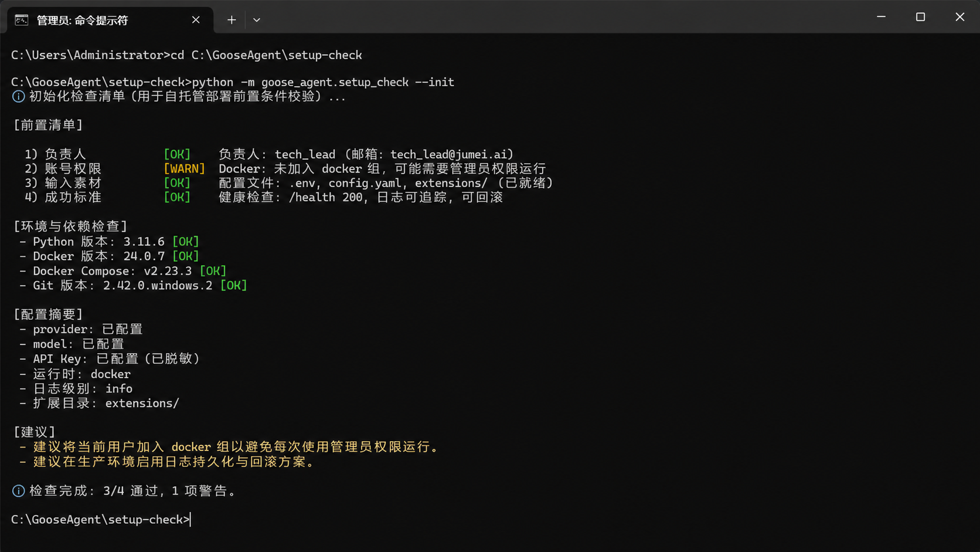Close the 命令提示符 tab

click(x=196, y=20)
